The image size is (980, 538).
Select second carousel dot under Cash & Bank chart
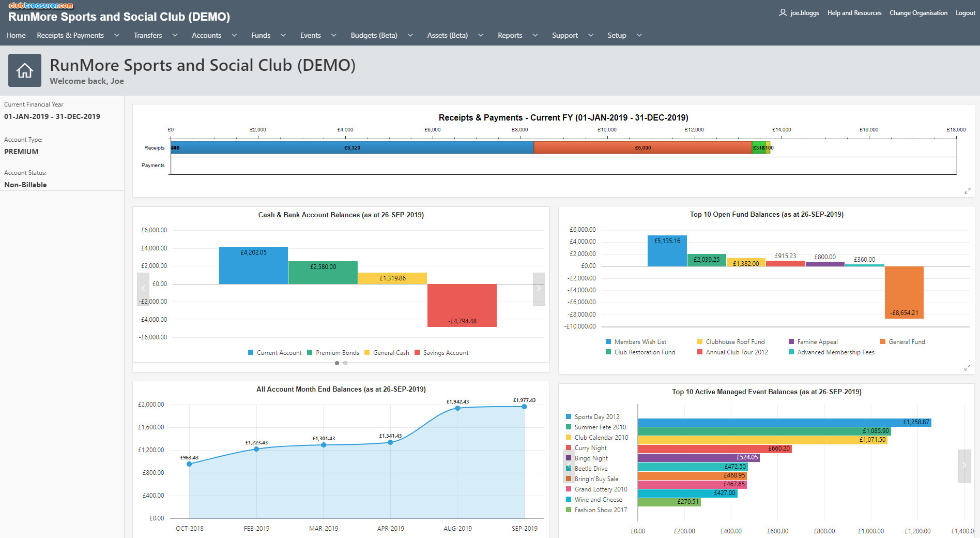[345, 363]
